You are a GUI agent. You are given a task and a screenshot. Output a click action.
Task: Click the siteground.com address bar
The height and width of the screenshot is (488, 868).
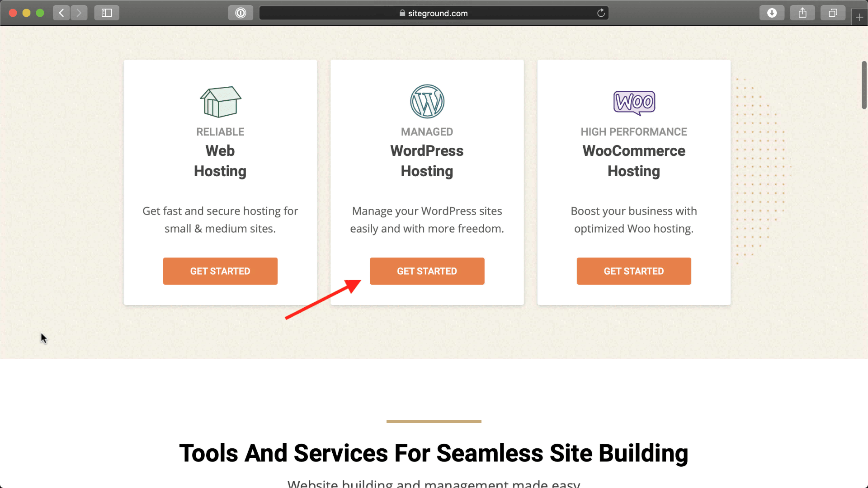pos(434,13)
